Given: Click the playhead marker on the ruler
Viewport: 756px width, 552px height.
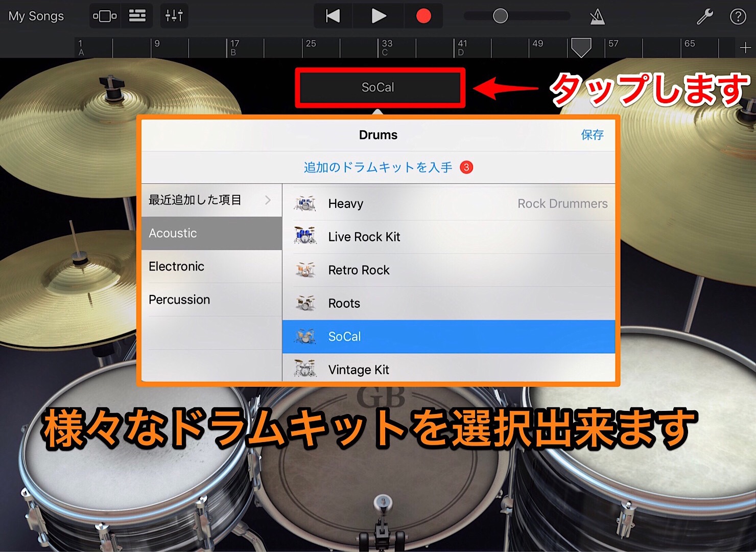Looking at the screenshot, I should coord(581,48).
